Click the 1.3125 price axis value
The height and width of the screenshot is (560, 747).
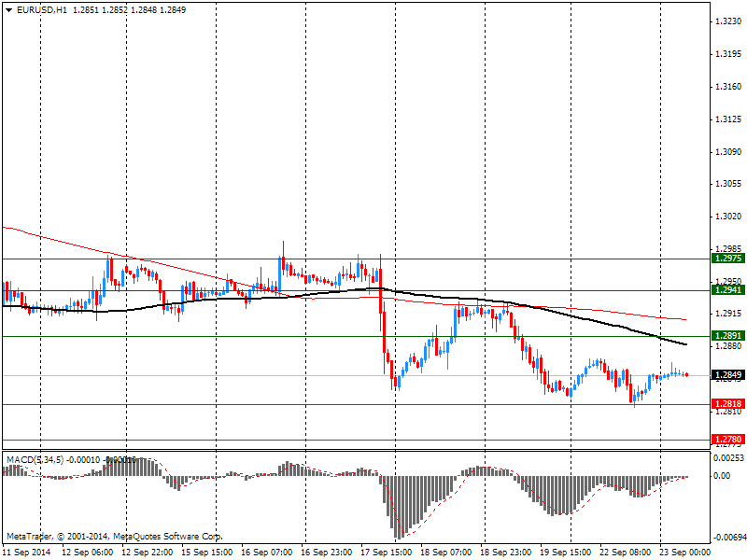[x=728, y=119]
